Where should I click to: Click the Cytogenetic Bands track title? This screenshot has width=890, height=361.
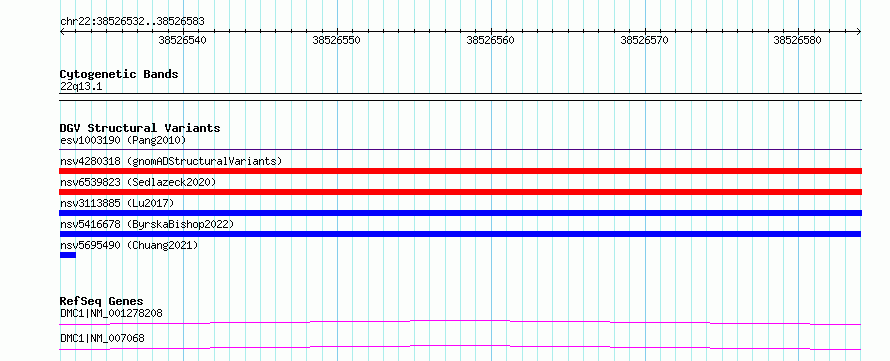click(x=119, y=74)
